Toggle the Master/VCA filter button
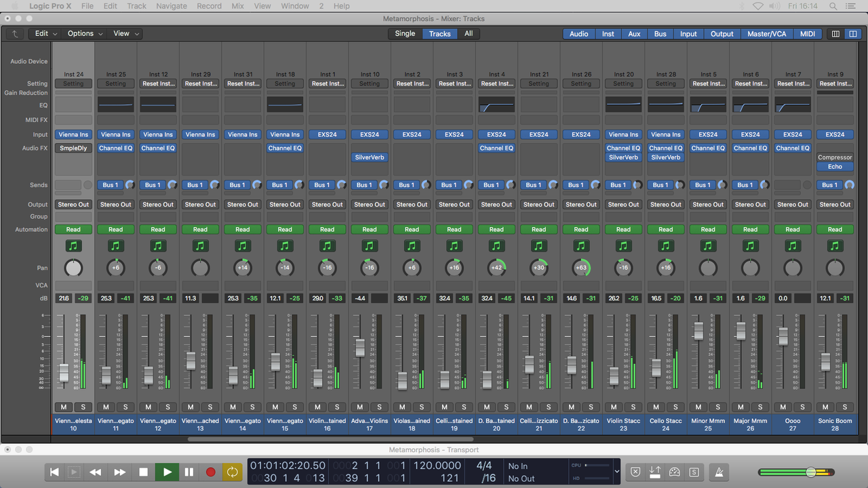Screen dimensions: 868x488 coord(766,34)
